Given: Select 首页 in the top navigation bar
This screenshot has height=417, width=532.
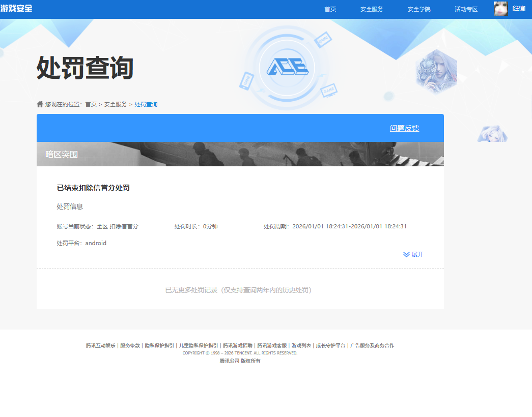Looking at the screenshot, I should click(x=329, y=9).
